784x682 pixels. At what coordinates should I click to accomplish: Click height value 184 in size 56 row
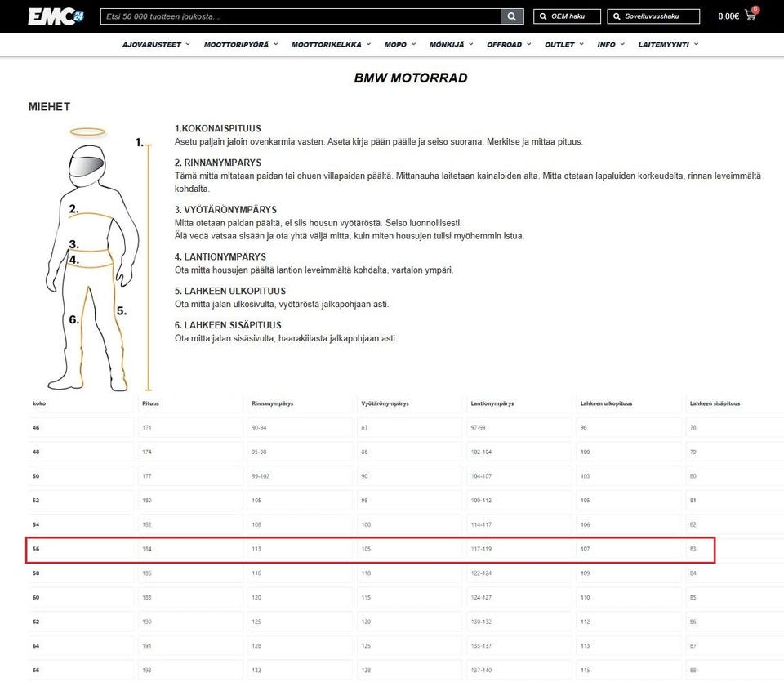point(146,549)
